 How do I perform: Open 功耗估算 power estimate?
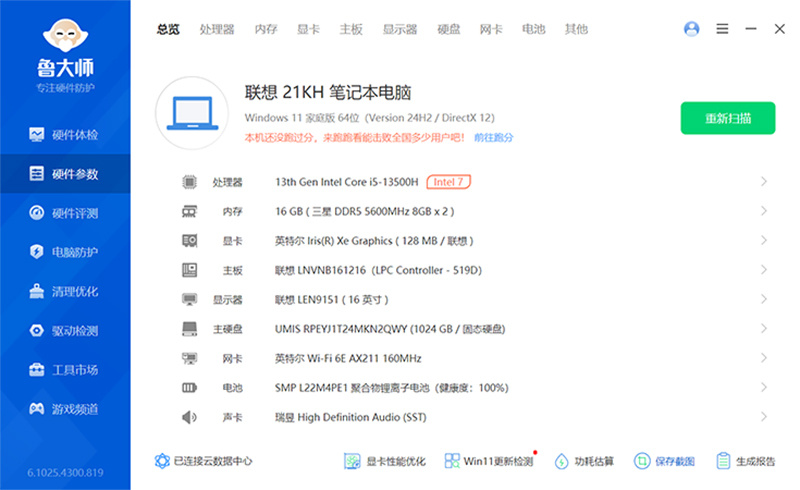(584, 461)
